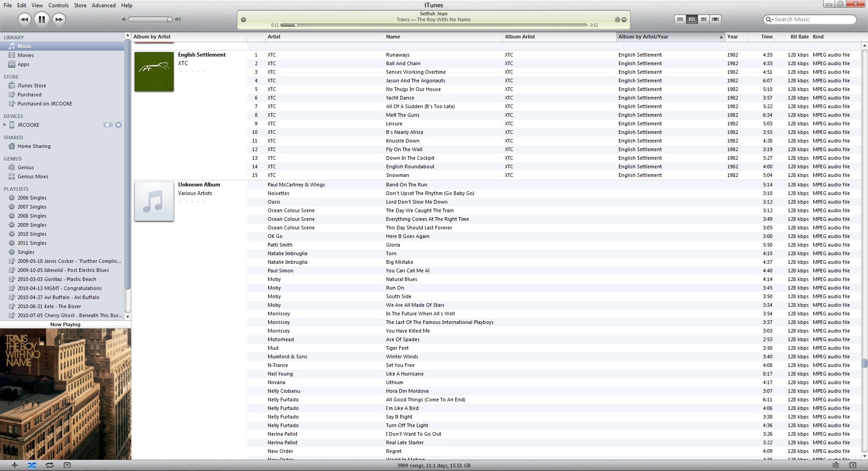Open the 2011 Singles smart playlist
The image size is (868, 471).
[62, 243]
